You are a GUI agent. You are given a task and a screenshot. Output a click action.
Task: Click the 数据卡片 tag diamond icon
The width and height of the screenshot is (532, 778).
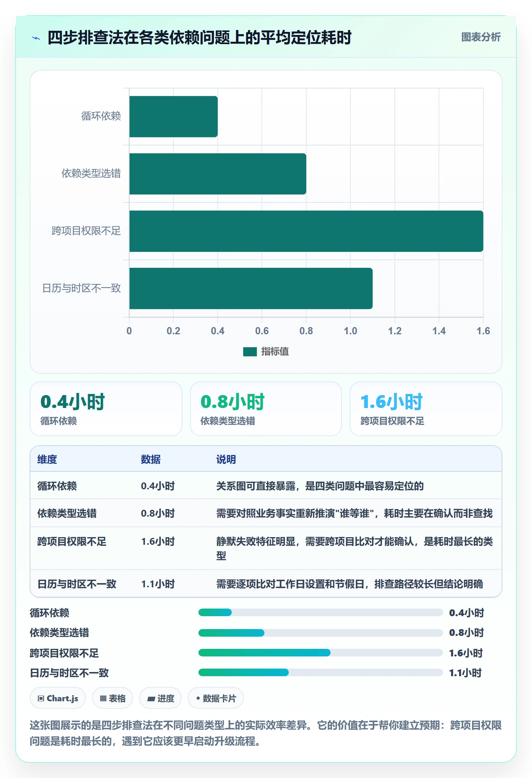(198, 698)
